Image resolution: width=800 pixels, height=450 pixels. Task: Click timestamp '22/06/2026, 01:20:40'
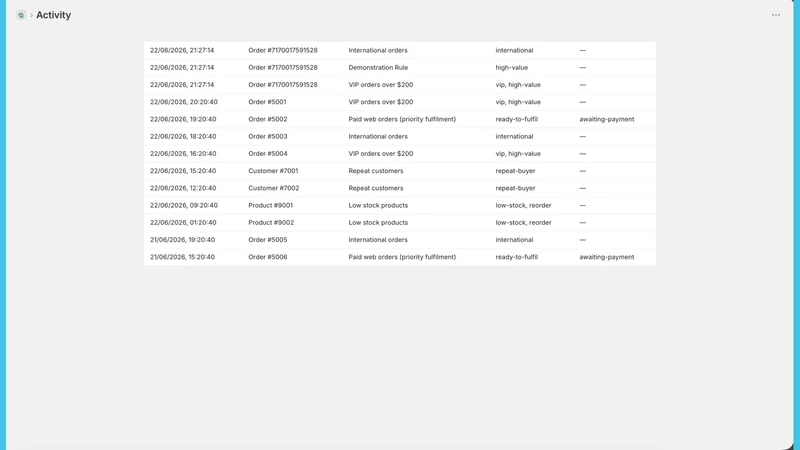tap(183, 223)
